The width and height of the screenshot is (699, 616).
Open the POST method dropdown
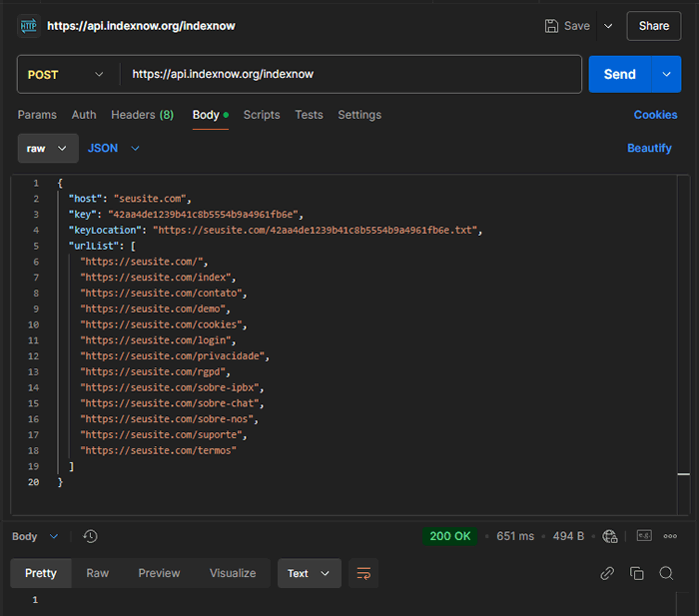point(66,75)
